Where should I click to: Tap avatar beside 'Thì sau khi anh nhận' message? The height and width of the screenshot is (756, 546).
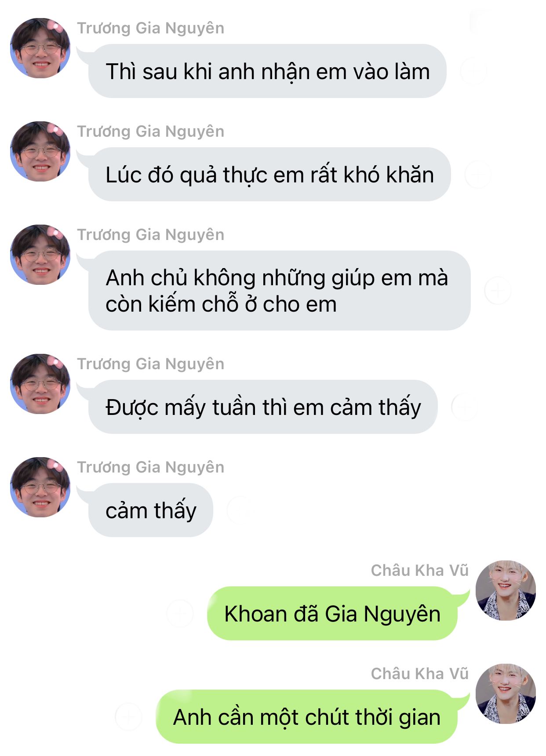pos(40,48)
